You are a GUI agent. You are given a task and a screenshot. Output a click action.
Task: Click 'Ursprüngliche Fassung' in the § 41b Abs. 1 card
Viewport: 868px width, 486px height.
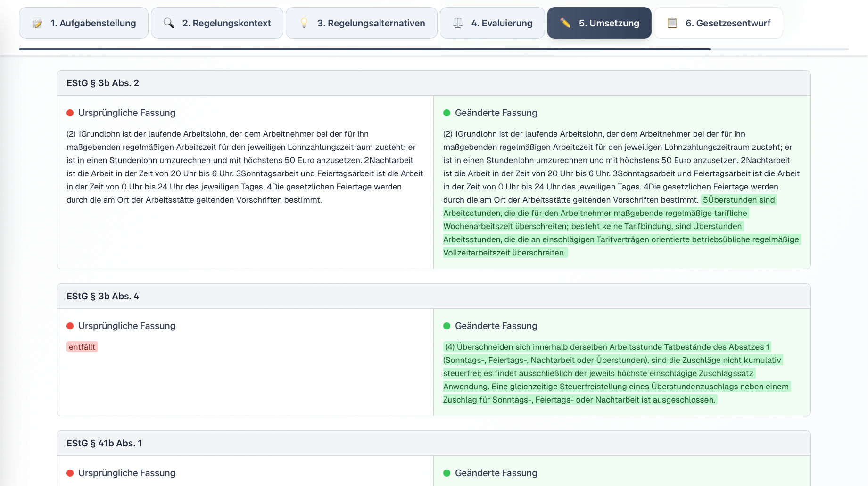tap(127, 473)
